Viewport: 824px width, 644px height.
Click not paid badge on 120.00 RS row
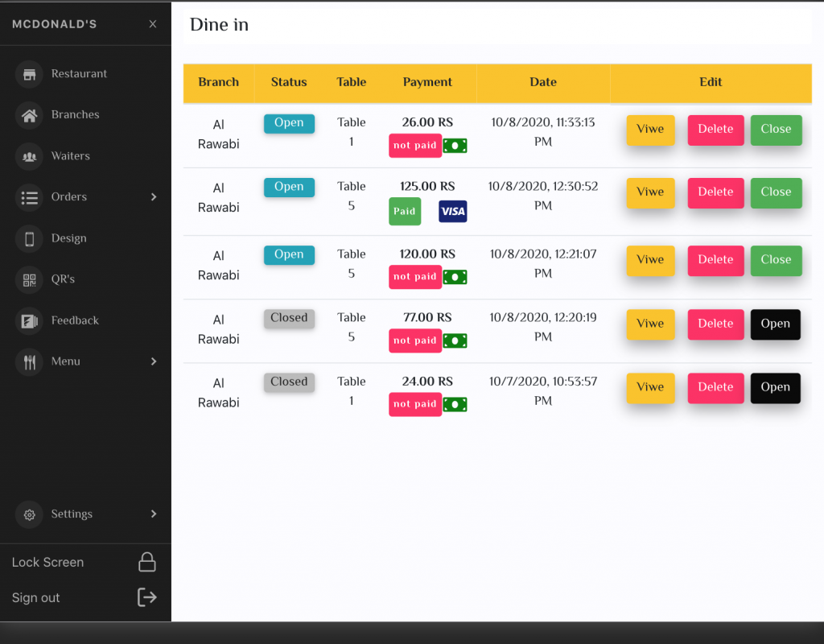pyautogui.click(x=415, y=277)
